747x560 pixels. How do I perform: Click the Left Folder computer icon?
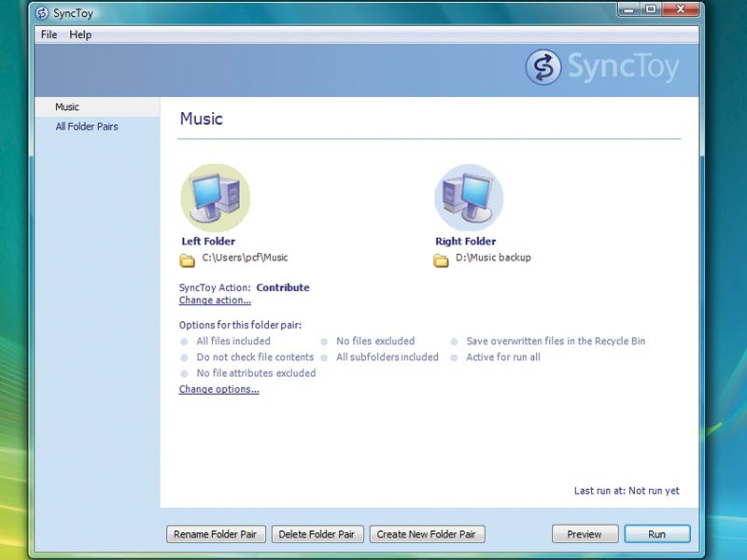click(x=216, y=198)
